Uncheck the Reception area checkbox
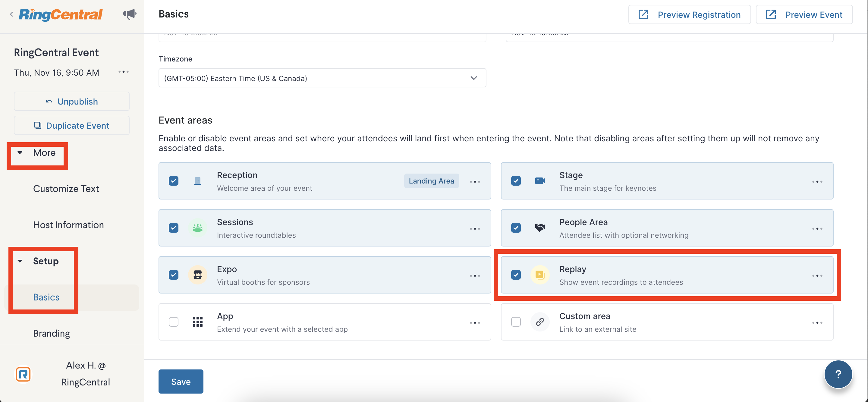Image resolution: width=868 pixels, height=402 pixels. pos(174,181)
